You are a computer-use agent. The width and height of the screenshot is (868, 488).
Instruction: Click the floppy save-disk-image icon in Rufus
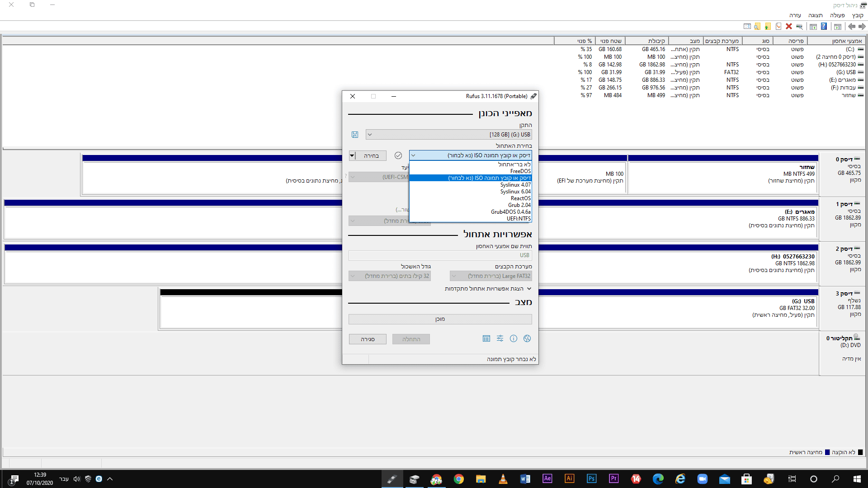355,135
